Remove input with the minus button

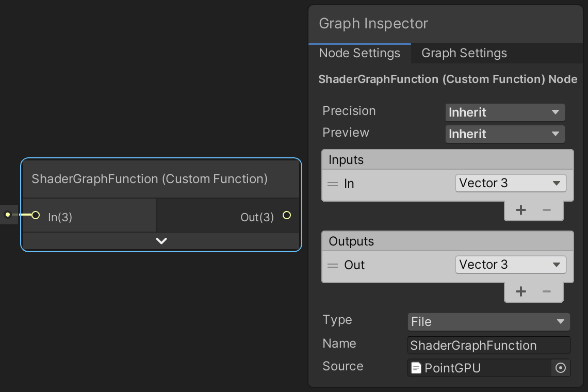click(547, 210)
